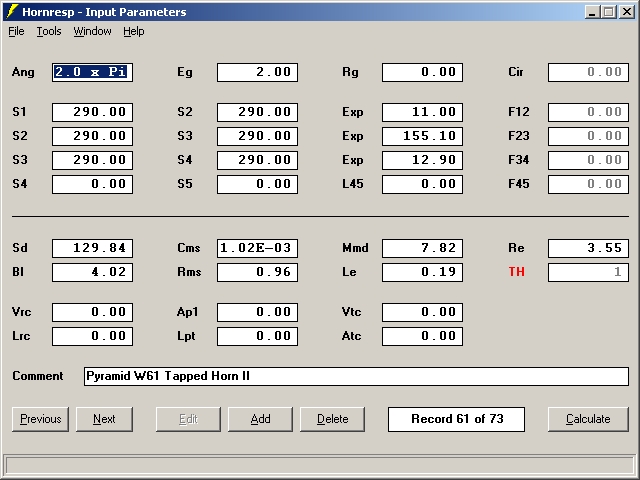Click the Record 61 of 73 indicator
The width and height of the screenshot is (640, 480).
(x=456, y=419)
